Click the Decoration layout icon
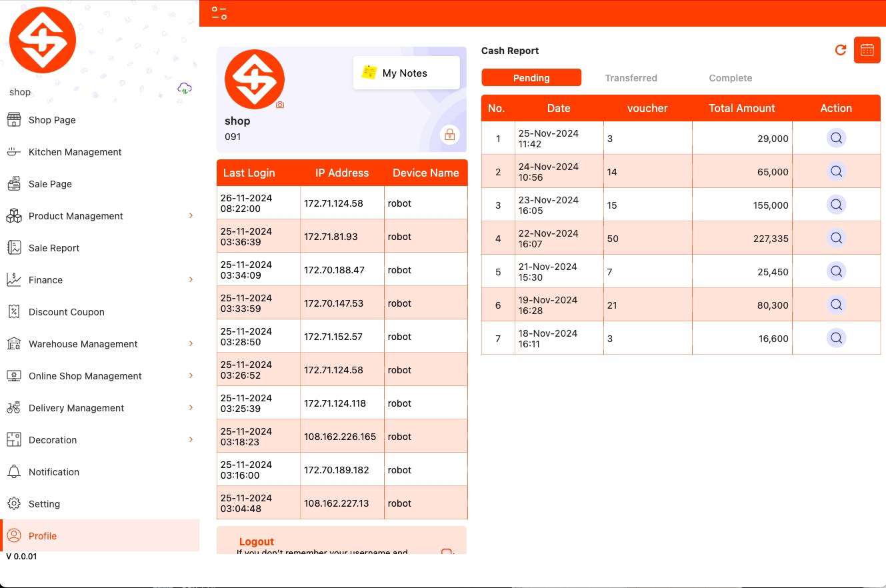 pyautogui.click(x=14, y=440)
